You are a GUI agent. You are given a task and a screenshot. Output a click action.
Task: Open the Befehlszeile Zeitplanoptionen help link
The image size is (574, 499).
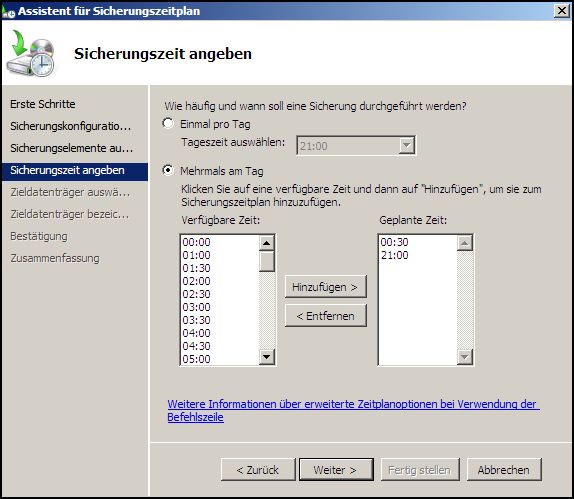point(353,410)
